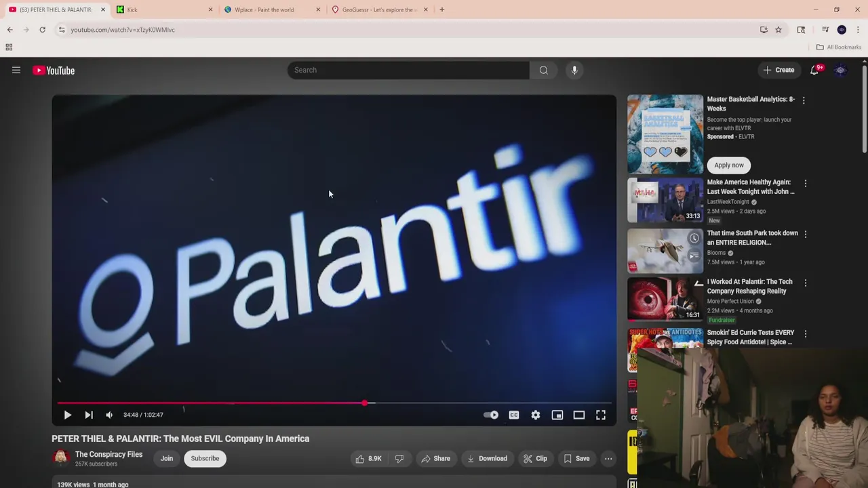Open The Conspiracy Files channel name link

coord(108,454)
